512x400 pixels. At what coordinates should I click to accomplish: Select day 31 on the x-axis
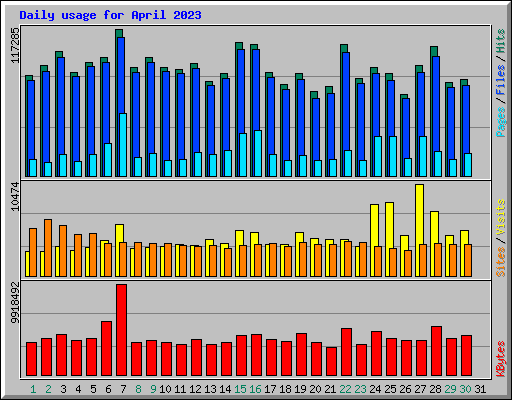click(480, 389)
